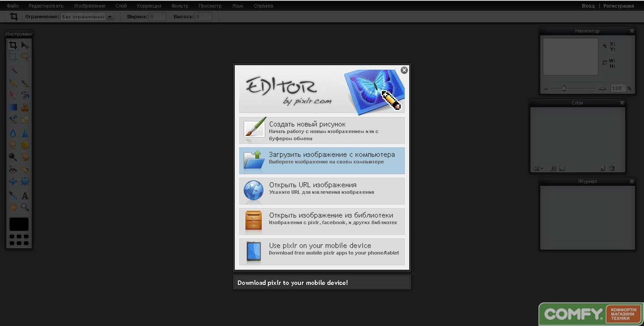Screen dimensions: 644x326
Task: Choose Use pixlr on your mobile device
Action: click(322, 252)
